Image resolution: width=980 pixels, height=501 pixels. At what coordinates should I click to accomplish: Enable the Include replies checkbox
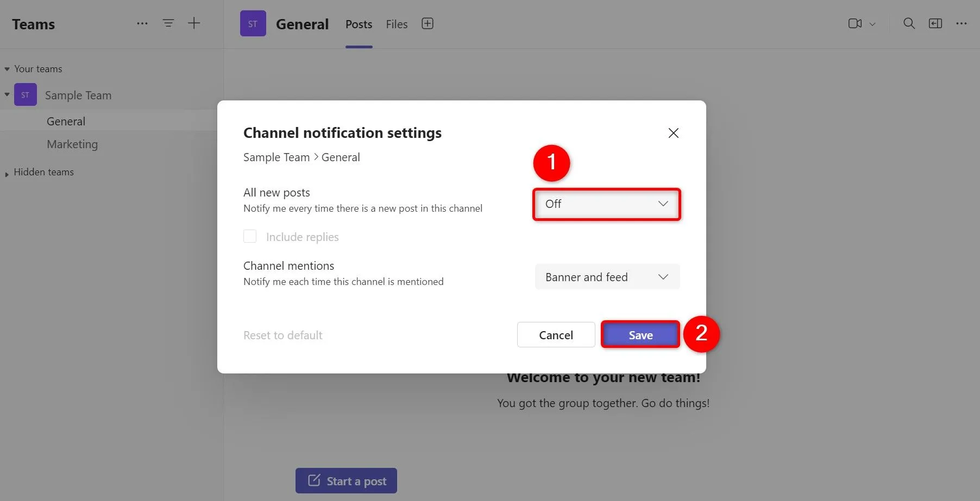250,236
